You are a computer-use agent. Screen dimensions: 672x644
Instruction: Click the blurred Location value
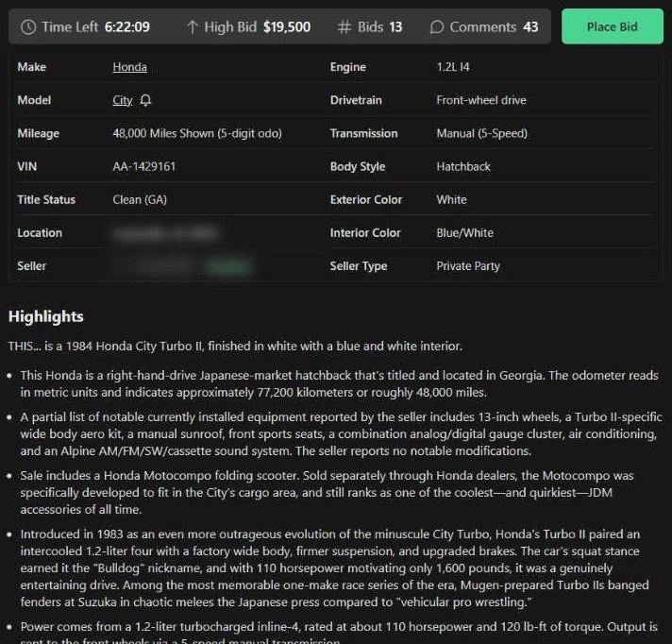(166, 233)
